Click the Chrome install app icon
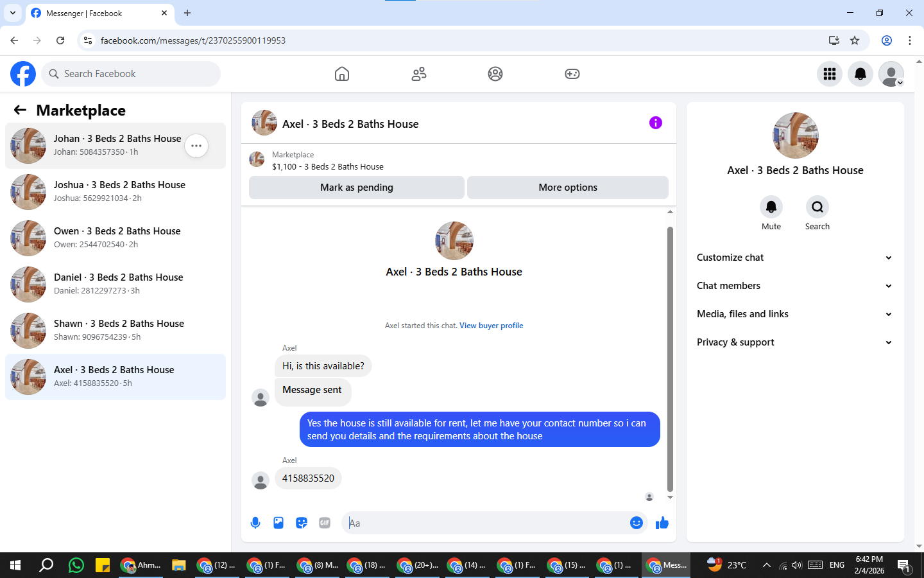 click(834, 40)
